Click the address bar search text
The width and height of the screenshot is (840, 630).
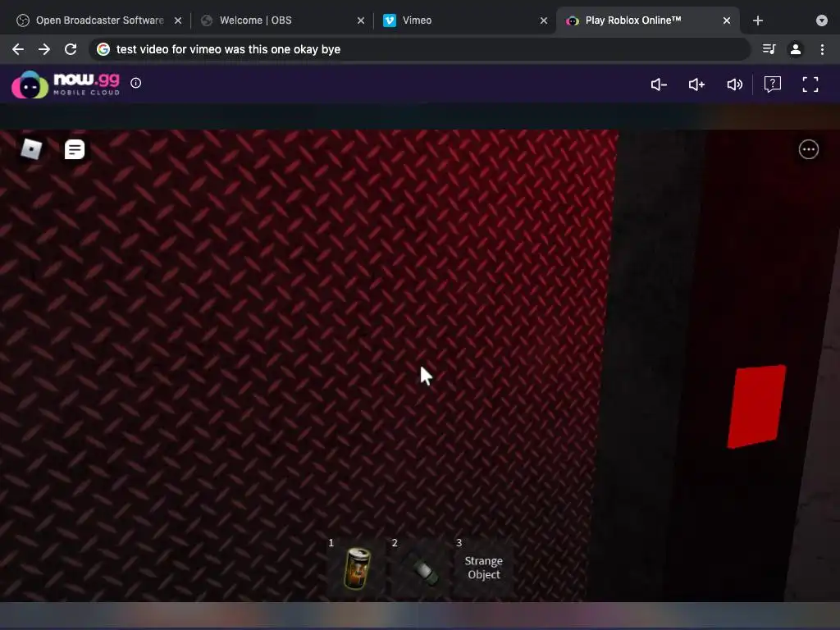point(228,49)
